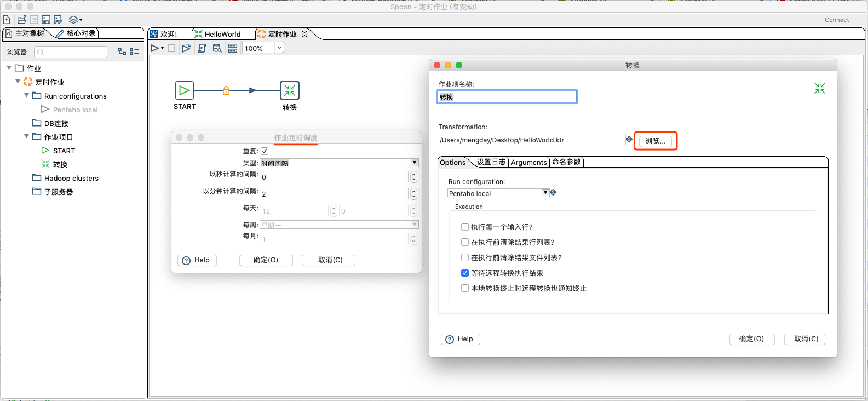Switch to the Arguments tab
Image resolution: width=868 pixels, height=401 pixels.
pos(529,163)
